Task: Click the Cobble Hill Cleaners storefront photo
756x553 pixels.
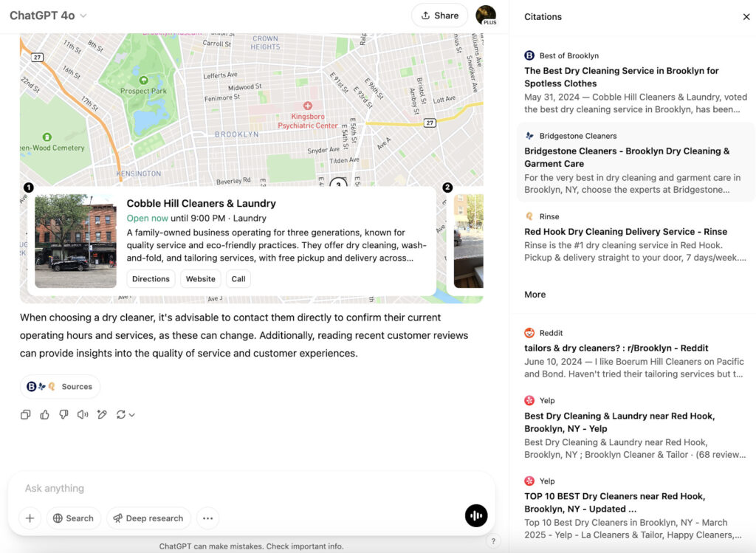Action: (75, 241)
